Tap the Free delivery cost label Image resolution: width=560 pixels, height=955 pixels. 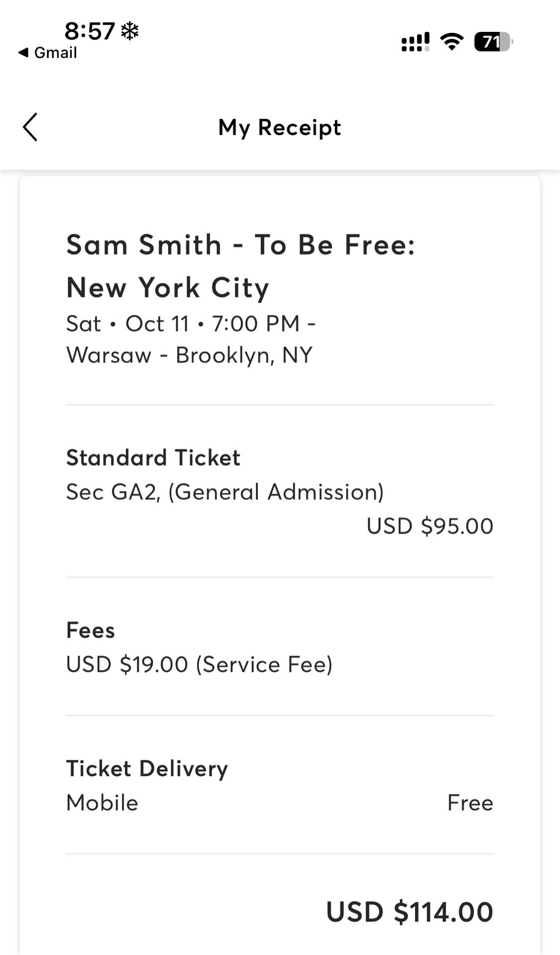coord(470,803)
